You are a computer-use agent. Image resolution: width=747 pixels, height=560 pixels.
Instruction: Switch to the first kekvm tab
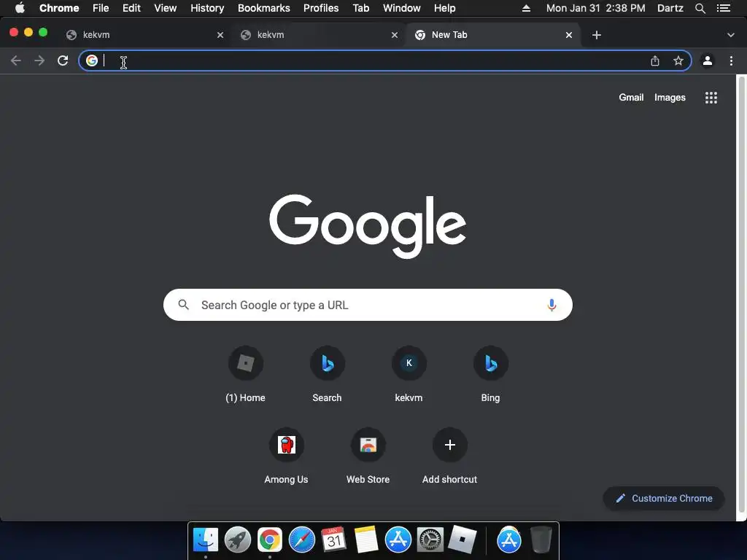(x=143, y=35)
